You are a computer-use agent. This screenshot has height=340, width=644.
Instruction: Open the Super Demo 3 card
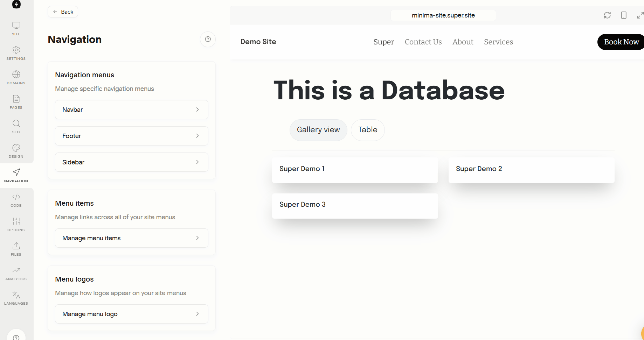click(355, 206)
